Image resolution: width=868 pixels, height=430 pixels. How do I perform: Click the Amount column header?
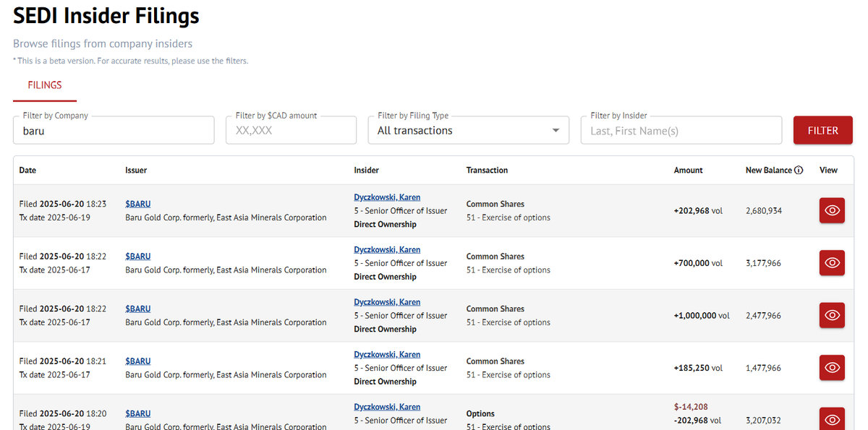(688, 171)
